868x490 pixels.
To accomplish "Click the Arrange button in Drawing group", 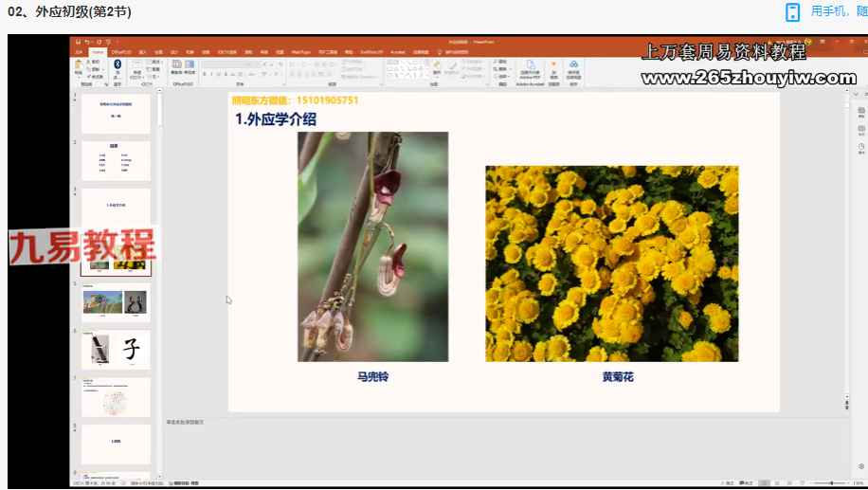I will click(437, 68).
